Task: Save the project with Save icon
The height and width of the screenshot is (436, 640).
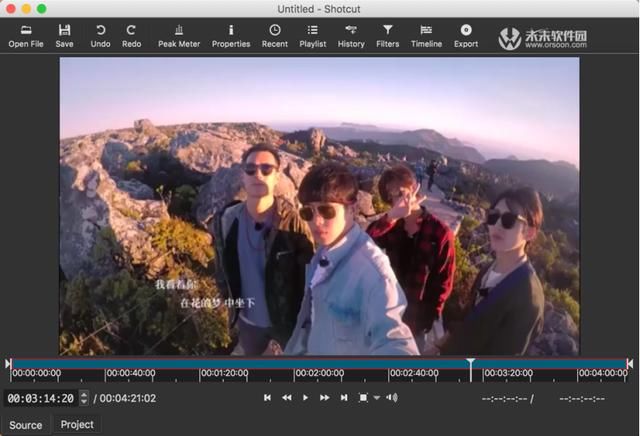Action: (x=64, y=36)
